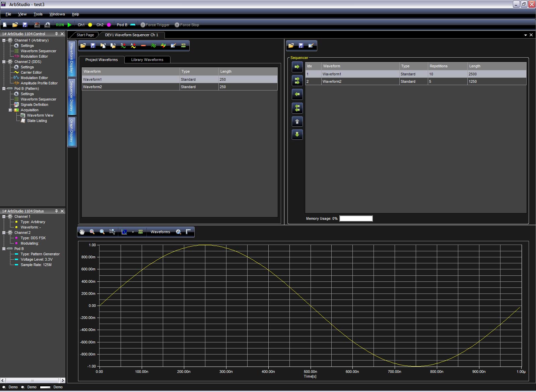Image resolution: width=536 pixels, height=392 pixels.
Task: Collapse Channel 1 in the Status panel
Action: [x=4, y=216]
